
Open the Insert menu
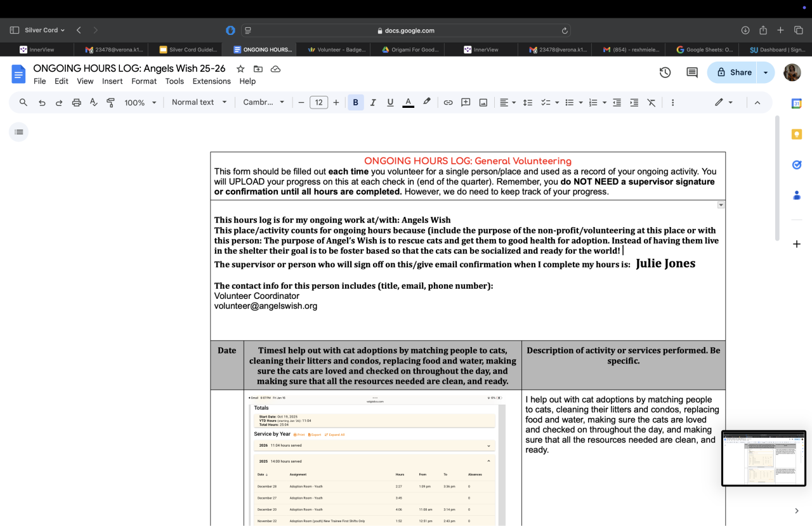(112, 81)
